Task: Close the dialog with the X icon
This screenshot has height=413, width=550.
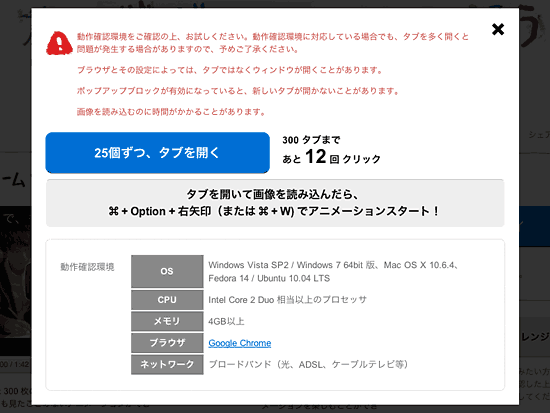Action: 498,29
